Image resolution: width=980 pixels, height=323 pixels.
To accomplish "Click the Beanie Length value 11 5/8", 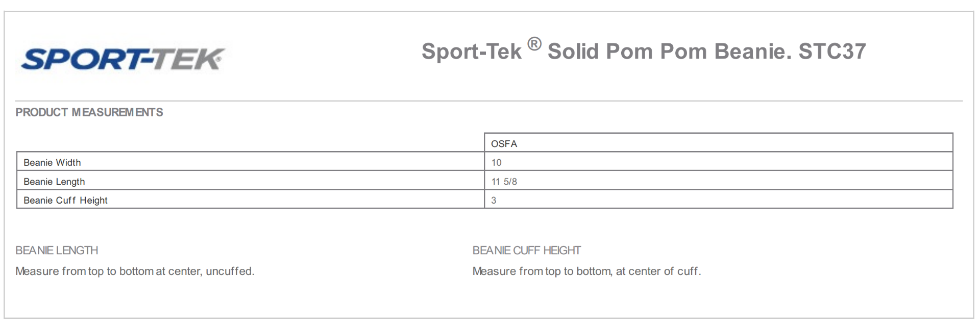I will coord(504,182).
